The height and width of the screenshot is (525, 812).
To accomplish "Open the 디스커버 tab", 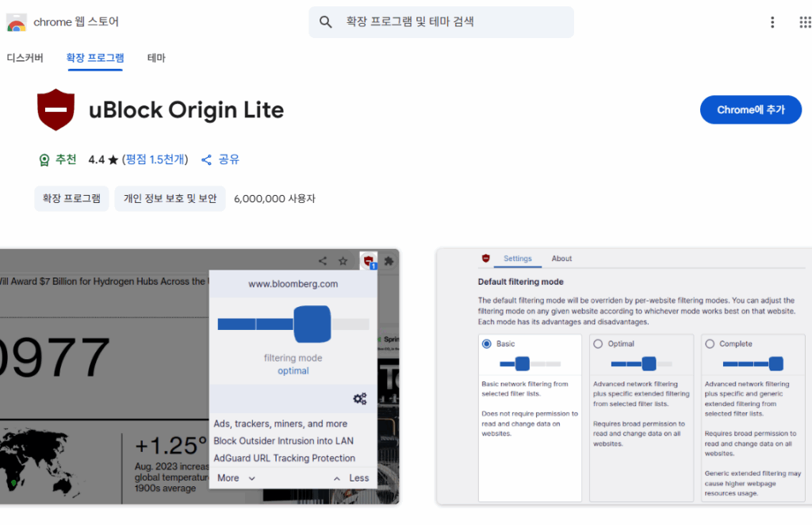I will pyautogui.click(x=25, y=58).
